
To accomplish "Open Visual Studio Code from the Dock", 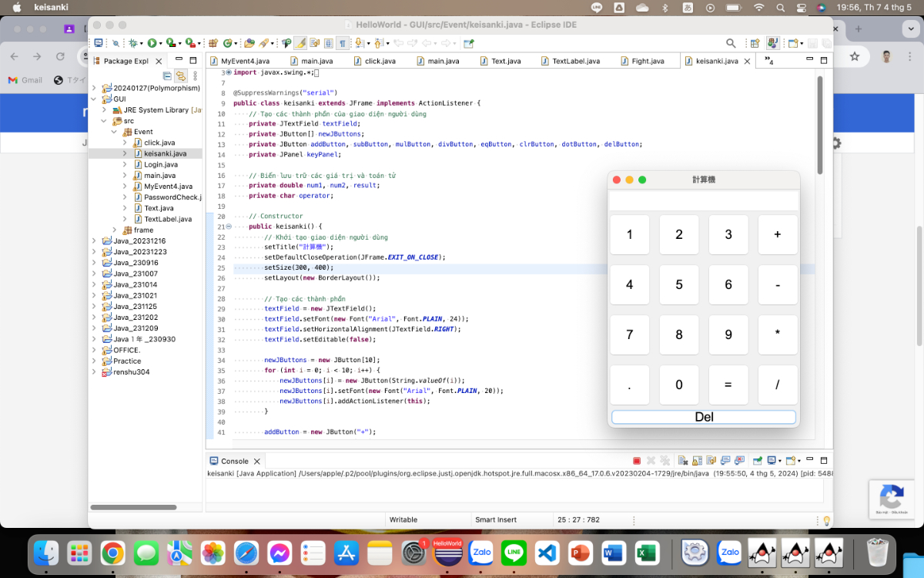I will click(x=547, y=553).
